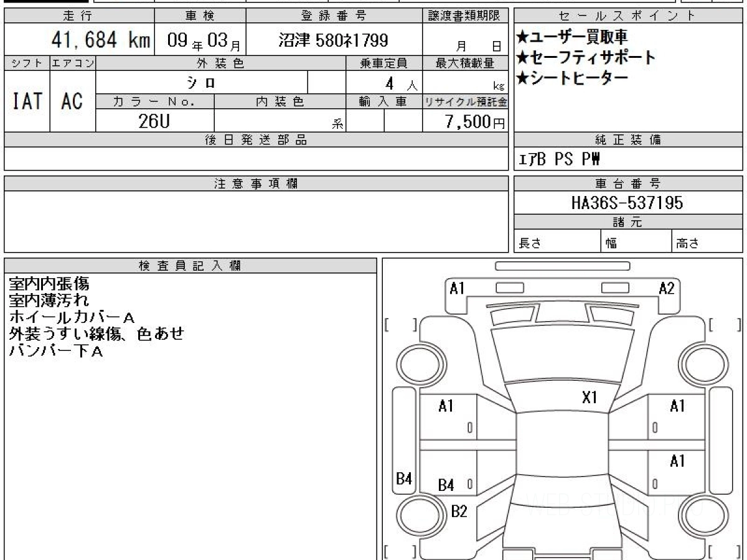Click the A1 mark next to X1
Screen dimensions: 747x560
pyautogui.click(x=677, y=406)
